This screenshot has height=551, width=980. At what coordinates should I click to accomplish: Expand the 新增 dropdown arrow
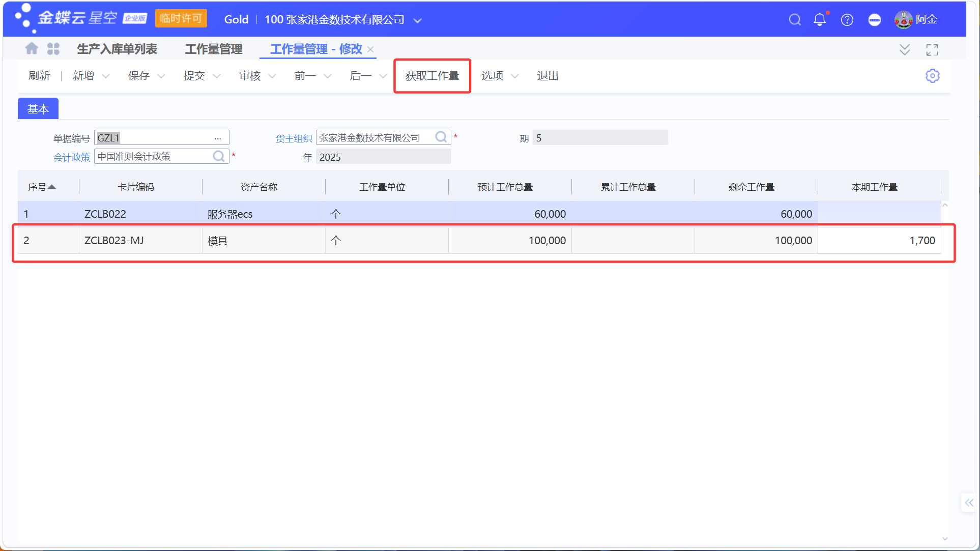[x=106, y=76]
